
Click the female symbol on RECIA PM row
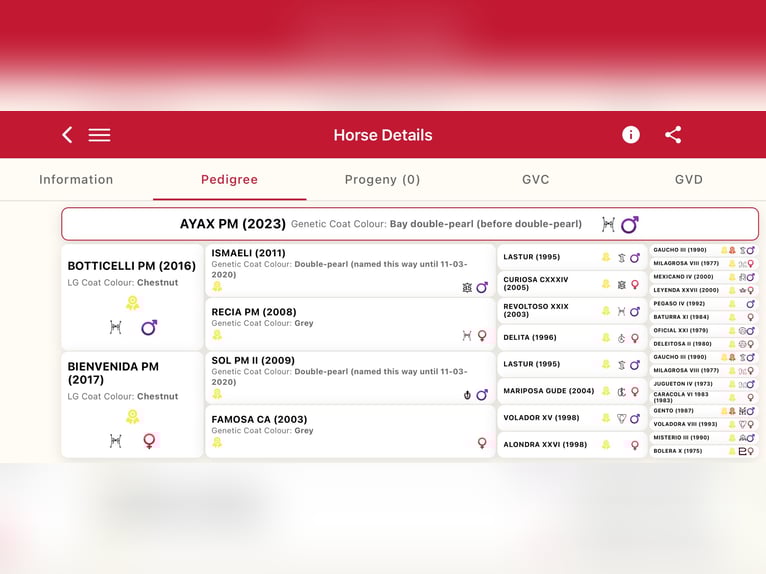[481, 336]
